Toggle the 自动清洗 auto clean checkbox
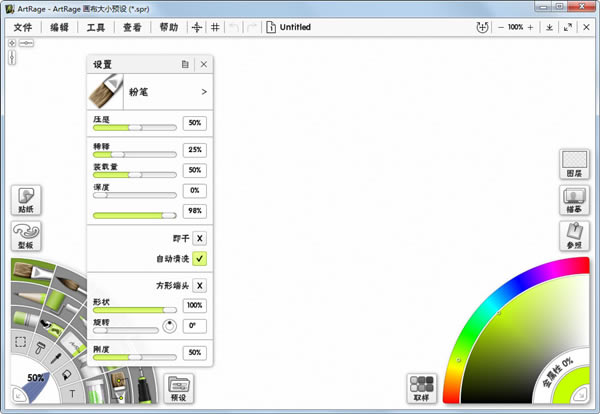The width and height of the screenshot is (600, 414). point(199,259)
